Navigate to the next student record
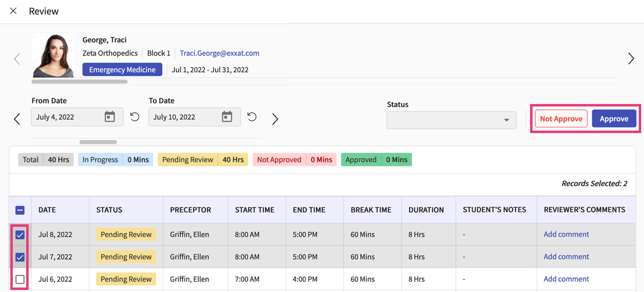 click(631, 59)
